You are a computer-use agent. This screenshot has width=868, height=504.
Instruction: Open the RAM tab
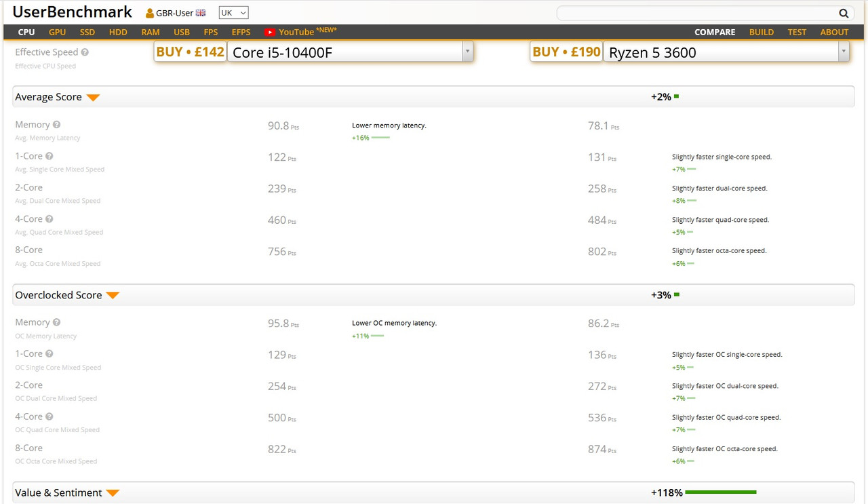[151, 32]
